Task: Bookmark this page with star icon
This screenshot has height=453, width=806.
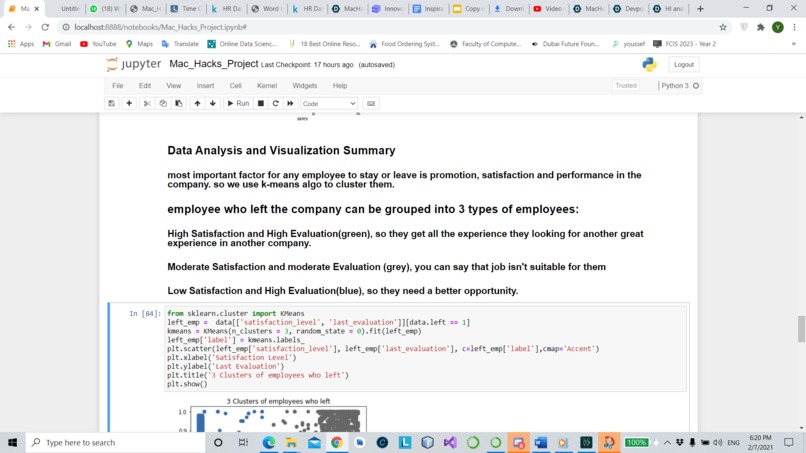Action: point(723,27)
